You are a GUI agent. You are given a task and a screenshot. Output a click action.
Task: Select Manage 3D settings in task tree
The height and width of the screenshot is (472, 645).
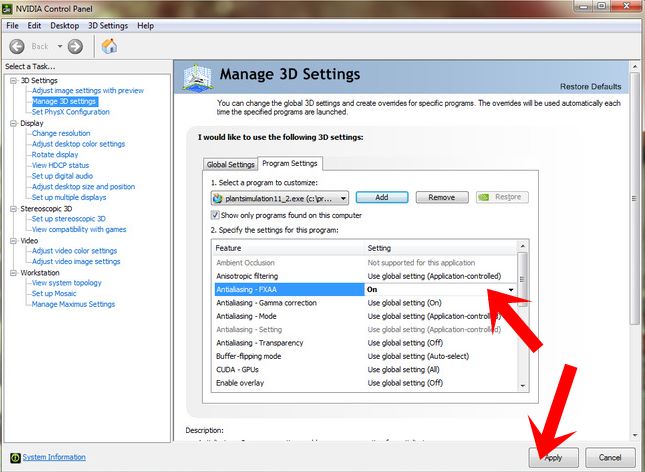click(x=65, y=101)
